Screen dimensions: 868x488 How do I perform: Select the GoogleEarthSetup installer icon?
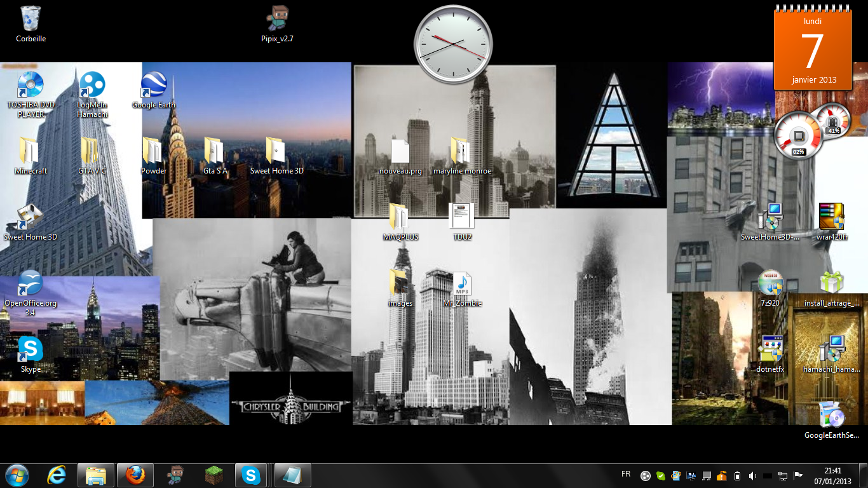pyautogui.click(x=832, y=421)
